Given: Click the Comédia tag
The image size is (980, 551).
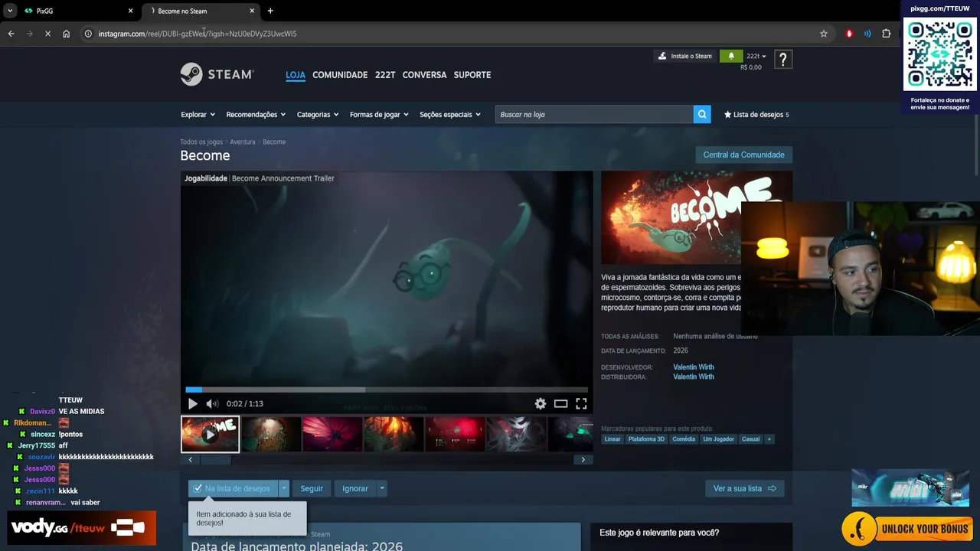Looking at the screenshot, I should tap(684, 439).
